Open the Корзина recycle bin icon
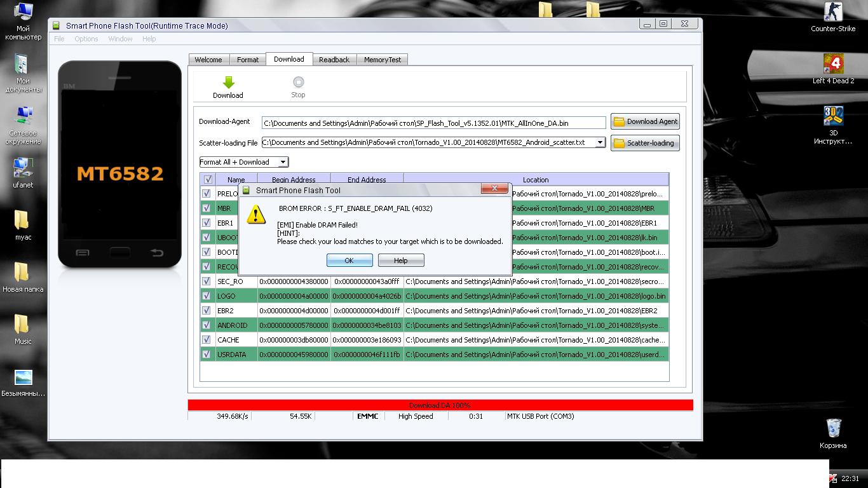 pos(833,429)
